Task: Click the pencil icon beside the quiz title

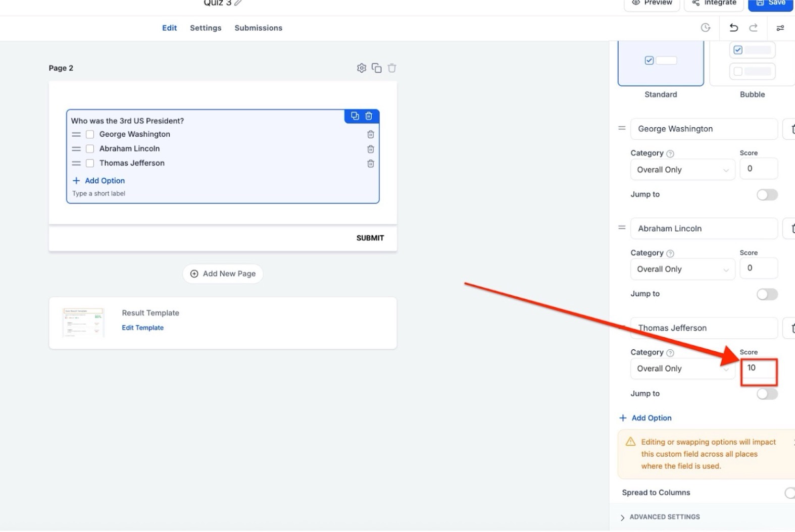Action: point(238,3)
